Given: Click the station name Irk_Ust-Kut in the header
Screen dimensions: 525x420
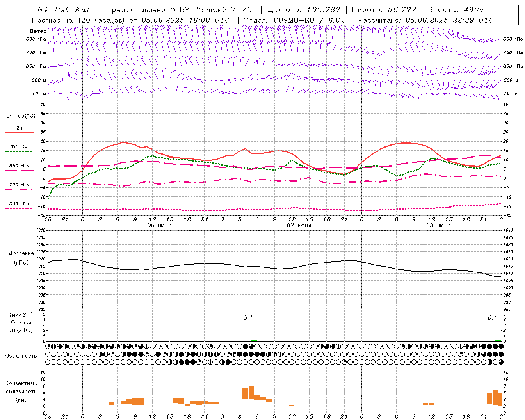Looking at the screenshot, I should [x=63, y=9].
